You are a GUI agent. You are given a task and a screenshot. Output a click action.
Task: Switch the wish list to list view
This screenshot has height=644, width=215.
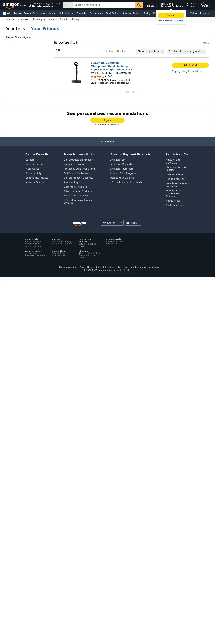point(59,50)
